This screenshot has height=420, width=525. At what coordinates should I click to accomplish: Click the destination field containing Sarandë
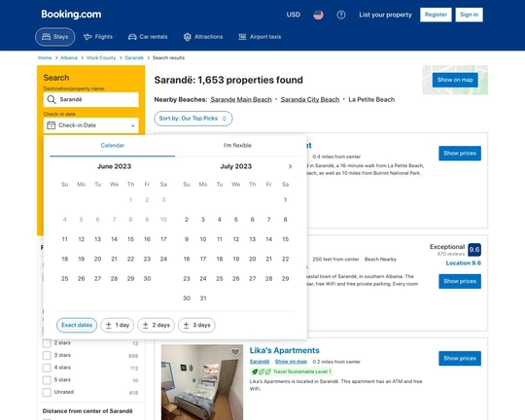(91, 99)
